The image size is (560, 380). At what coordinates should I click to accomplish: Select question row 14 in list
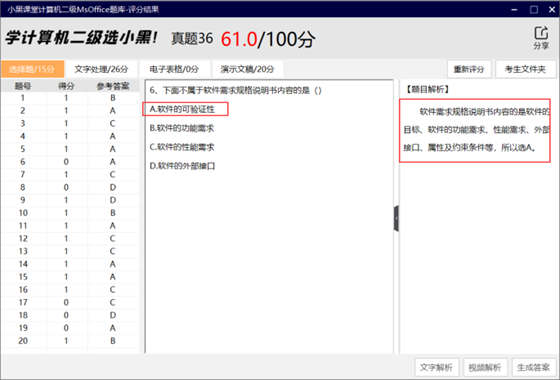(70, 264)
